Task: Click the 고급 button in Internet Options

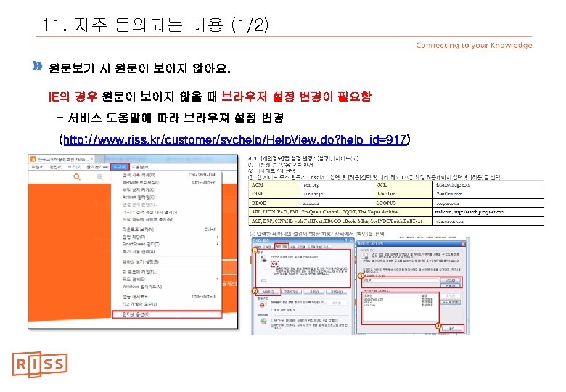Action: point(314,292)
